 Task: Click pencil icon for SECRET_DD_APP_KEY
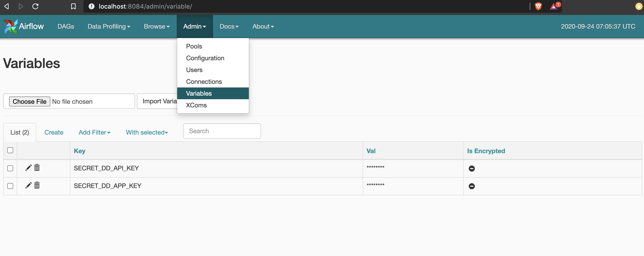pyautogui.click(x=28, y=185)
